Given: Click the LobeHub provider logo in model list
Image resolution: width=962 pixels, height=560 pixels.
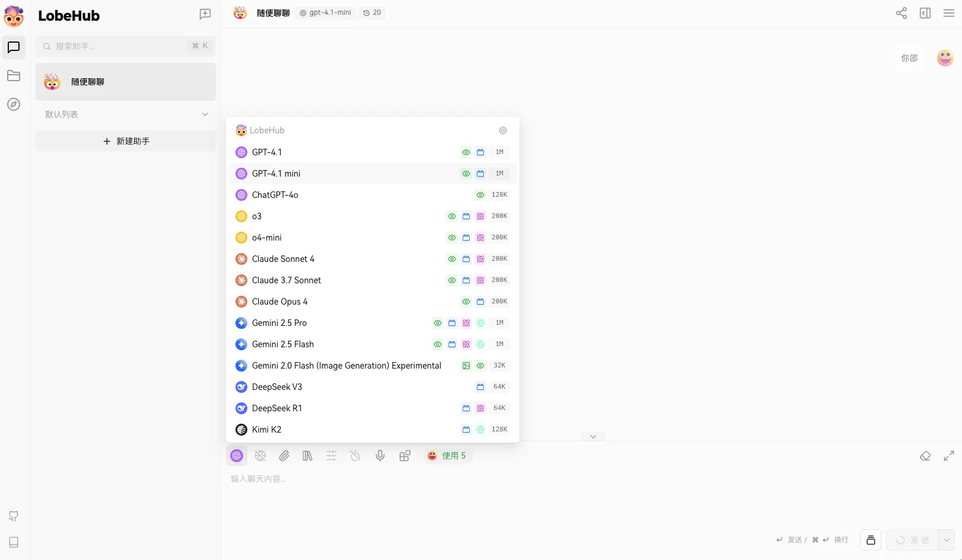Looking at the screenshot, I should (x=241, y=130).
